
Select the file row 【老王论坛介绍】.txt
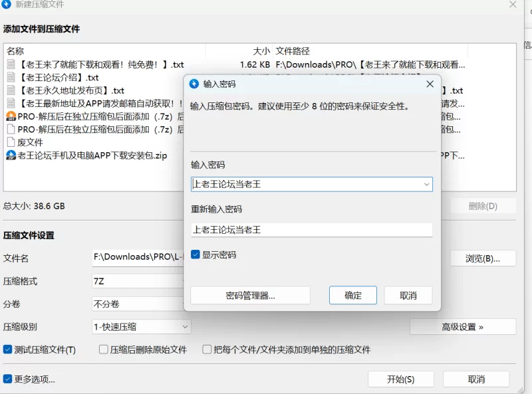click(x=95, y=77)
